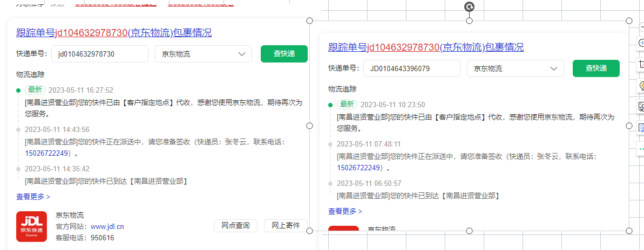Click the 网点查询 button
The image size is (644, 250).
(x=235, y=225)
